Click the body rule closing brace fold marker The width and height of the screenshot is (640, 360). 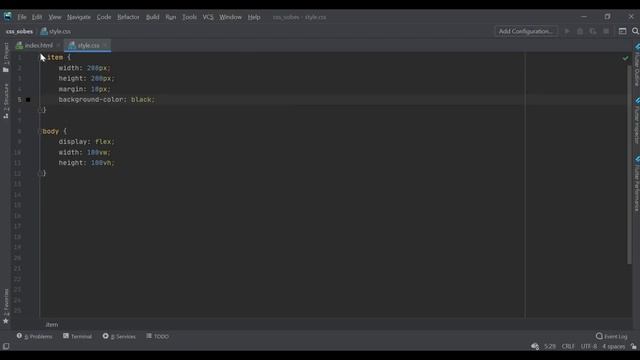point(41,173)
